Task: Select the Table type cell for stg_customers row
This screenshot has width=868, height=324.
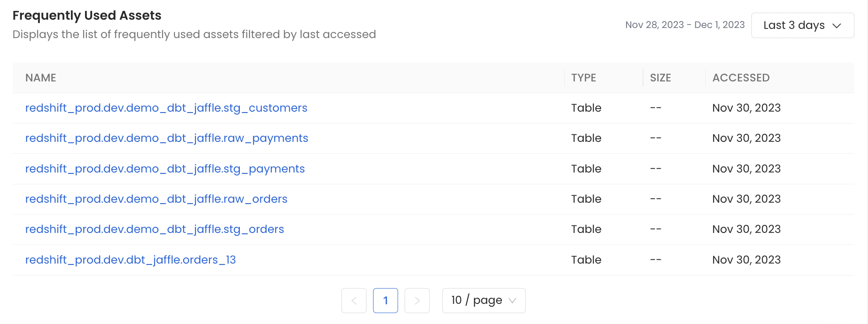Action: pyautogui.click(x=586, y=108)
